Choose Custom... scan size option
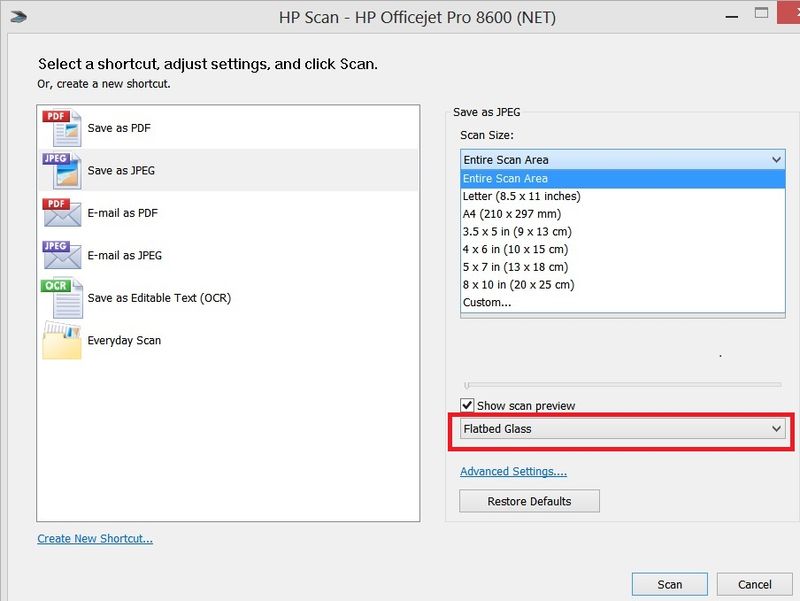The height and width of the screenshot is (601, 800). pos(622,303)
